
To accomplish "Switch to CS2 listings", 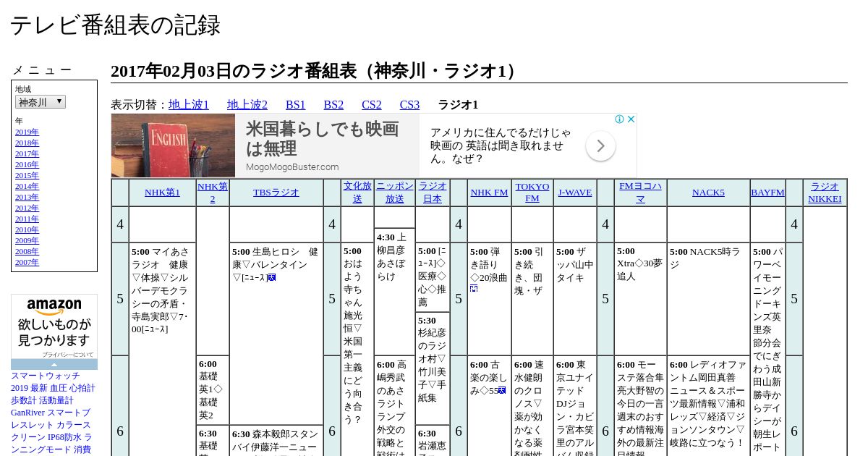I will [372, 104].
